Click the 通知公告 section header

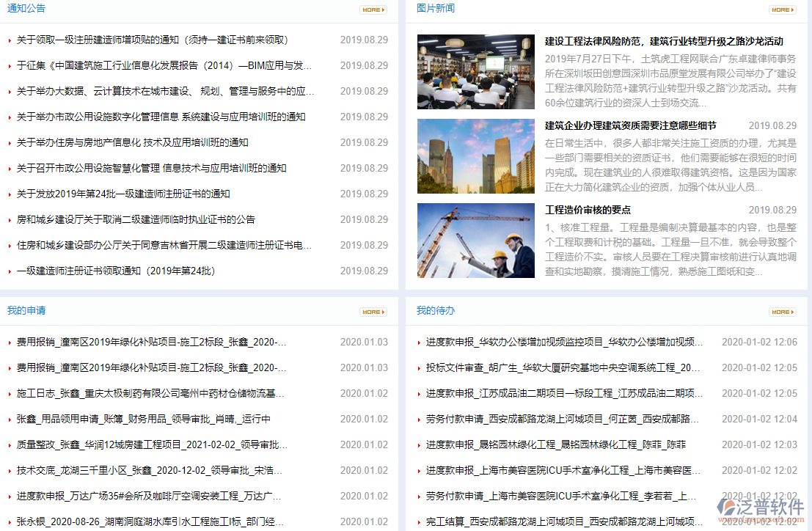click(x=26, y=10)
